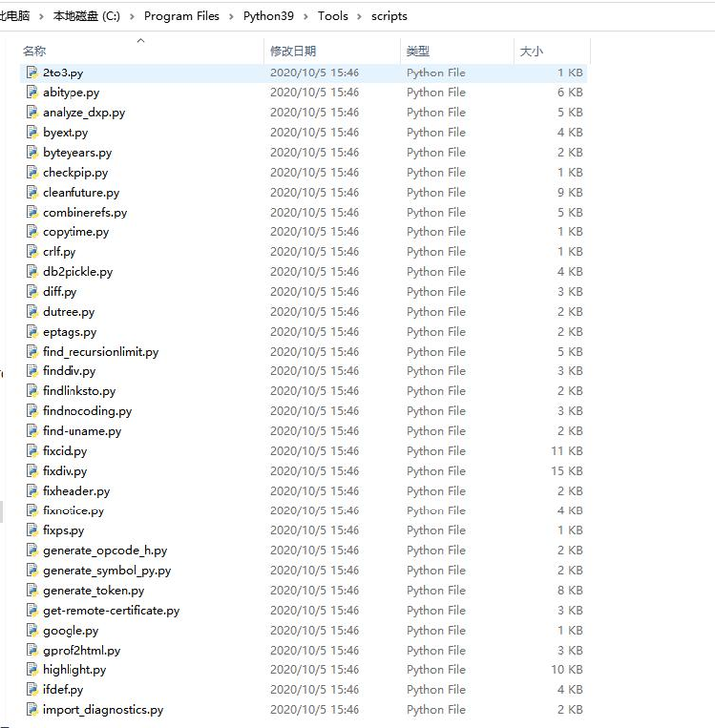Go to 本地磁盘 (C:) in breadcrumb
Screen dimensions: 715x728
[86, 16]
